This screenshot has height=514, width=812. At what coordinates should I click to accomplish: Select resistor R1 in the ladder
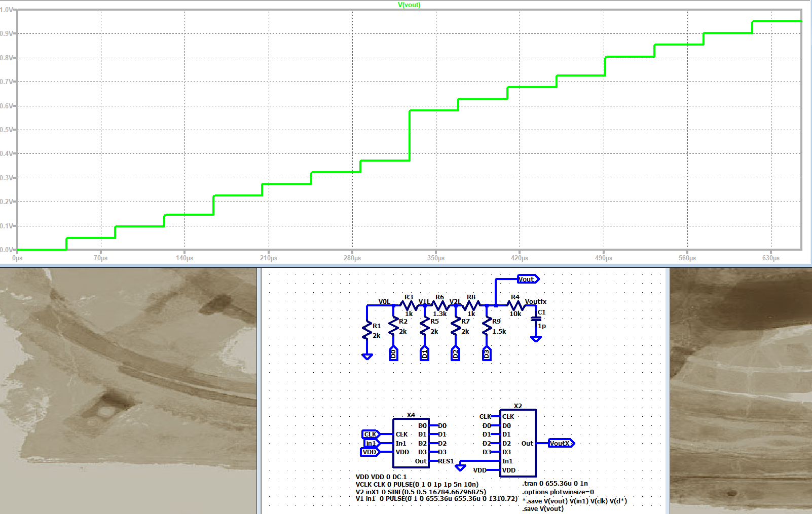[367, 330]
